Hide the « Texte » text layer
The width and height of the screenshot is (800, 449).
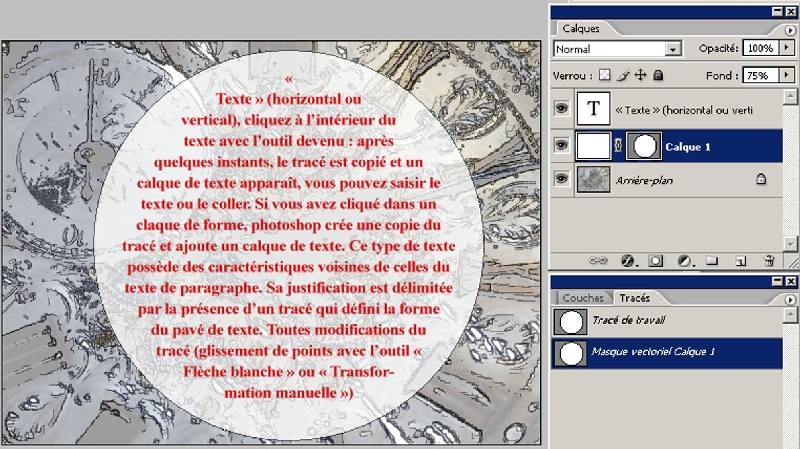562,108
